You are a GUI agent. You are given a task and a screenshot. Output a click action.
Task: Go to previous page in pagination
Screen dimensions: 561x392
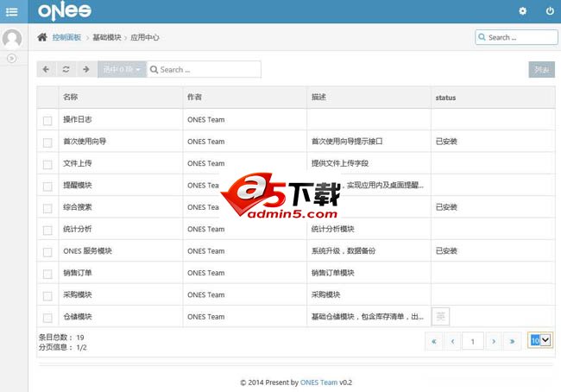click(x=452, y=341)
